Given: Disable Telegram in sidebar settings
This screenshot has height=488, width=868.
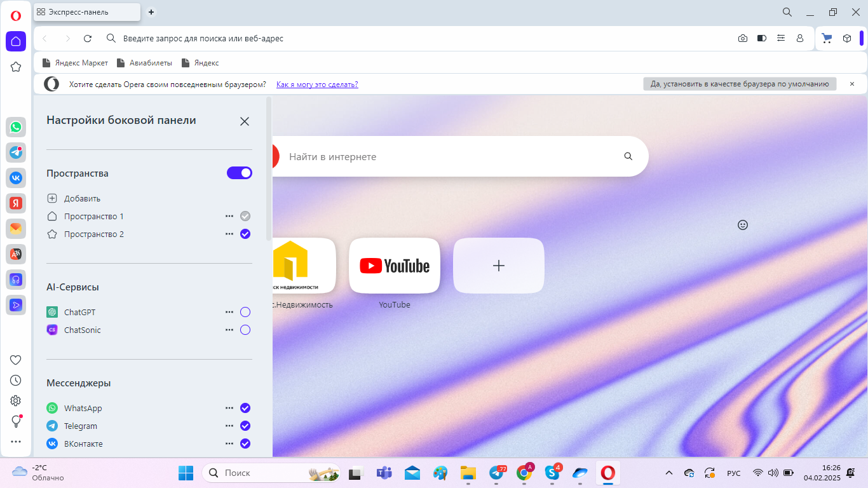Looking at the screenshot, I should [x=245, y=426].
